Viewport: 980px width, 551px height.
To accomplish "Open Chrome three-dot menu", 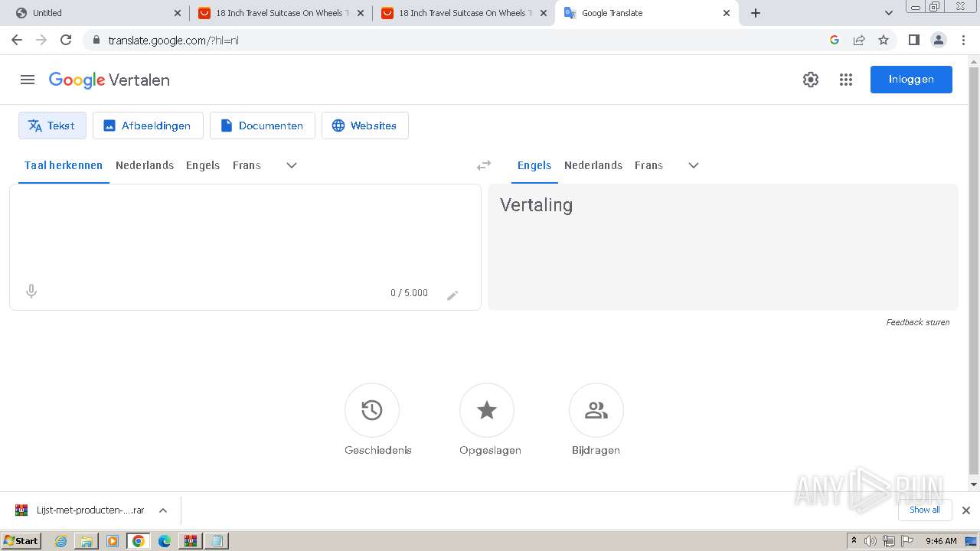I will 963,40.
